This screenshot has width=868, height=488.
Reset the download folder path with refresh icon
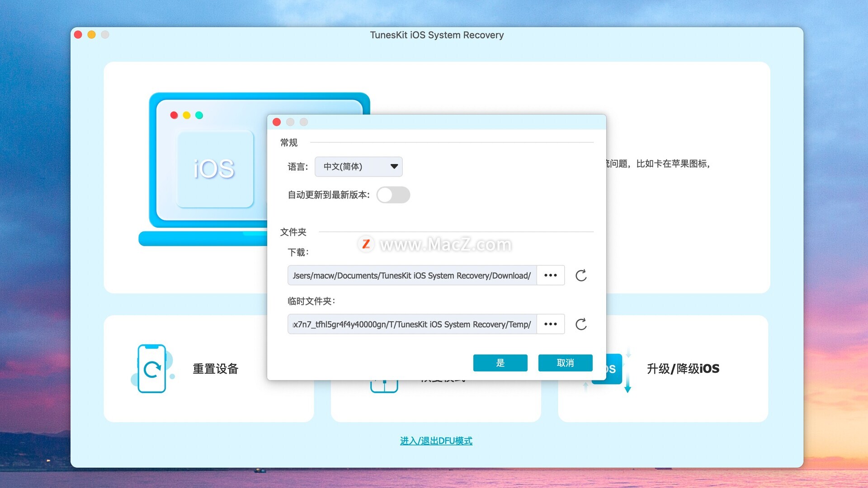click(x=581, y=275)
